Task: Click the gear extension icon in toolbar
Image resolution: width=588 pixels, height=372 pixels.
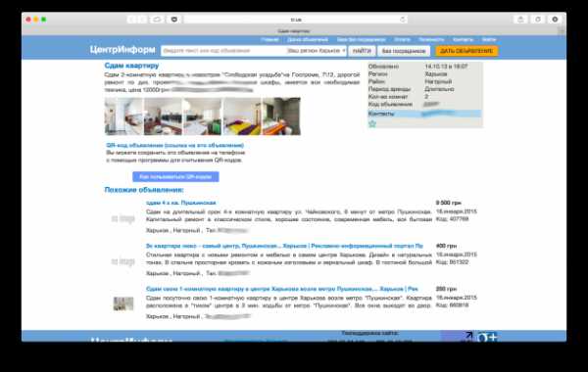Action: pos(555,20)
